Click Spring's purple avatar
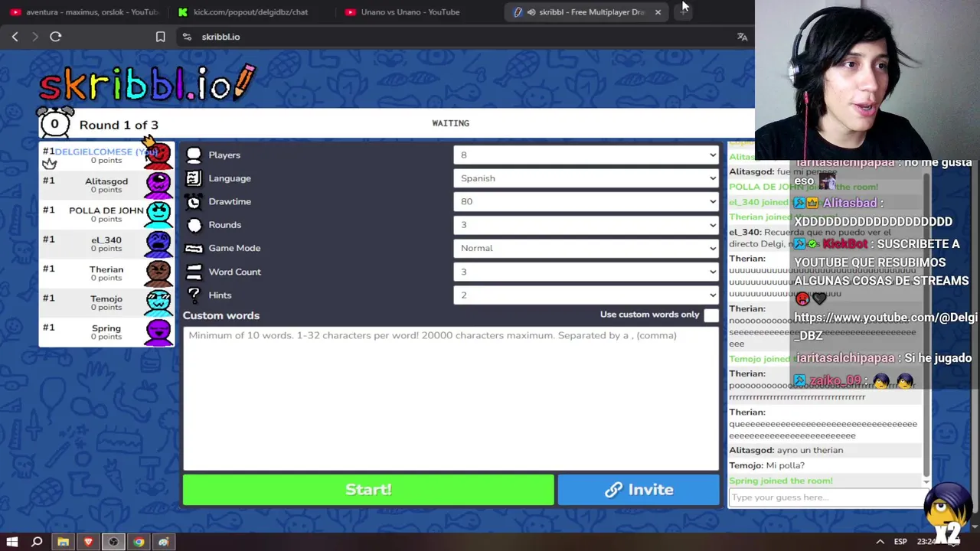980x551 pixels. pyautogui.click(x=158, y=331)
